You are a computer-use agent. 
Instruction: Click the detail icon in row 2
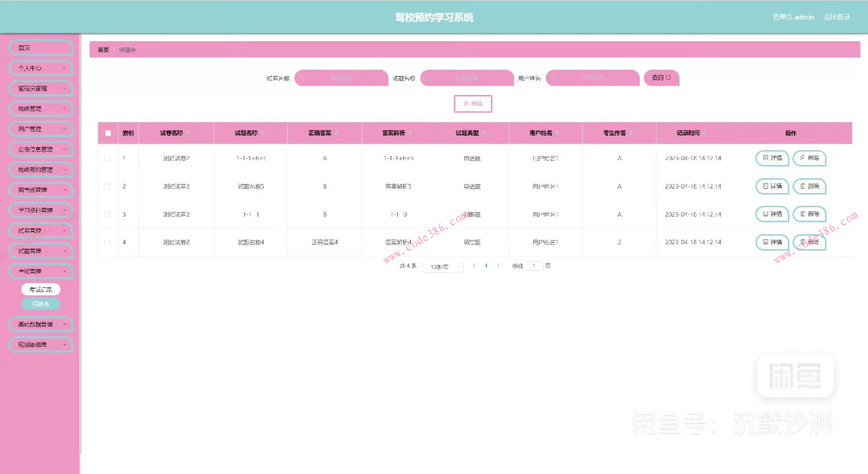[765, 186]
